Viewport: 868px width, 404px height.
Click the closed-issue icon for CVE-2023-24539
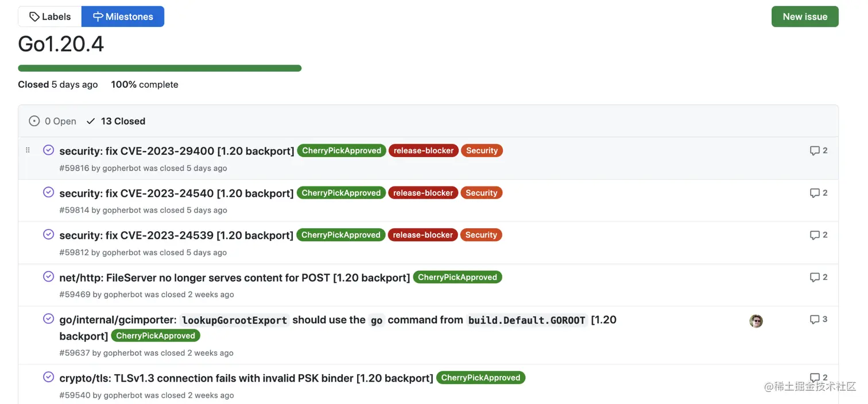[49, 234]
